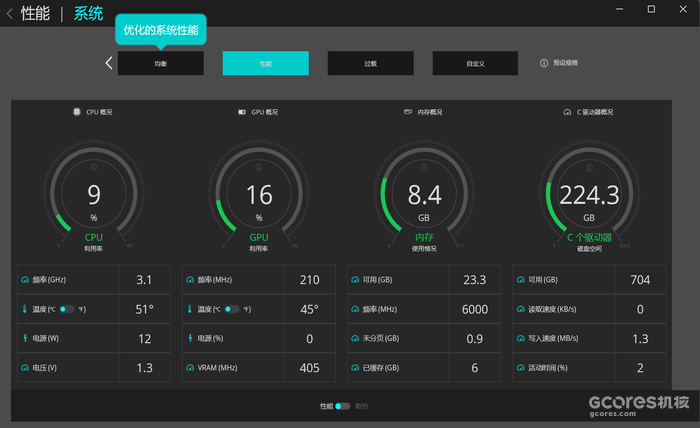Toggle CPU temperature unit between ℃ and ℉
This screenshot has height=428, width=700.
tap(67, 310)
